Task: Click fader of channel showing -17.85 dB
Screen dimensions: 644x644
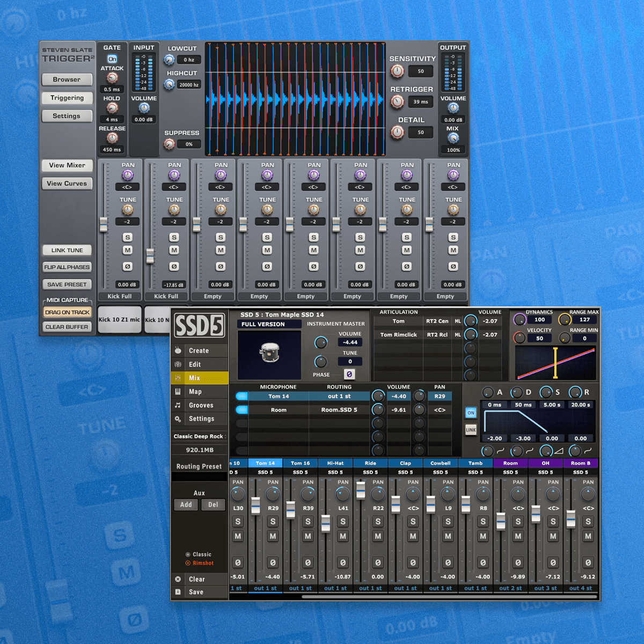Action: pyautogui.click(x=150, y=256)
